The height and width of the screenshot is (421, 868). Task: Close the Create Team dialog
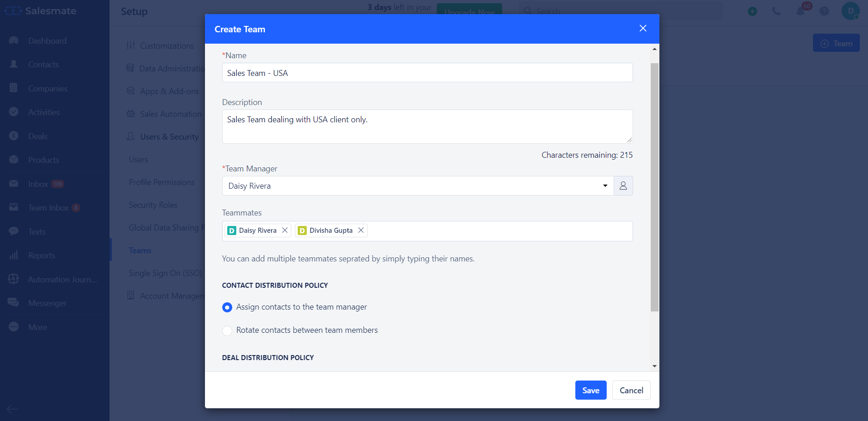643,28
